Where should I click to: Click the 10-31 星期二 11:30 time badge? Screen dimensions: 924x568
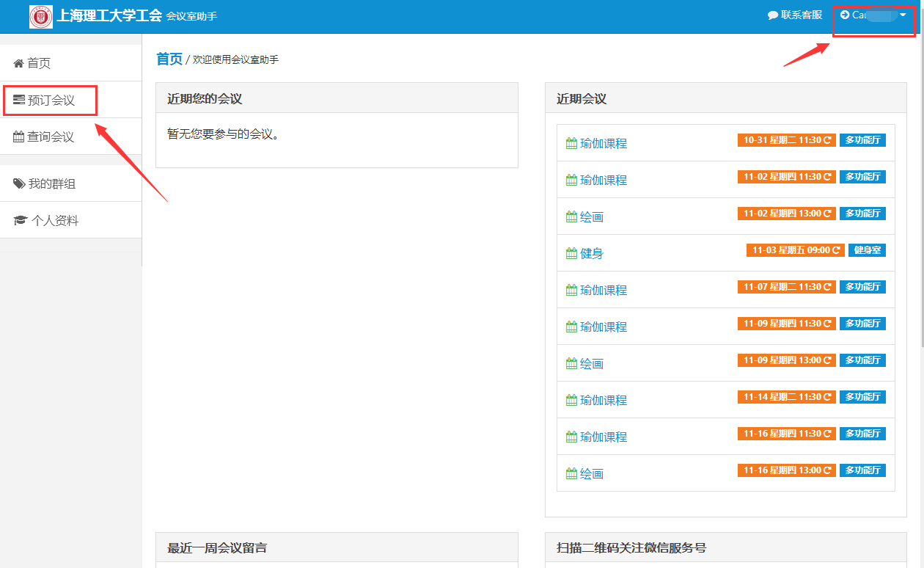click(786, 140)
